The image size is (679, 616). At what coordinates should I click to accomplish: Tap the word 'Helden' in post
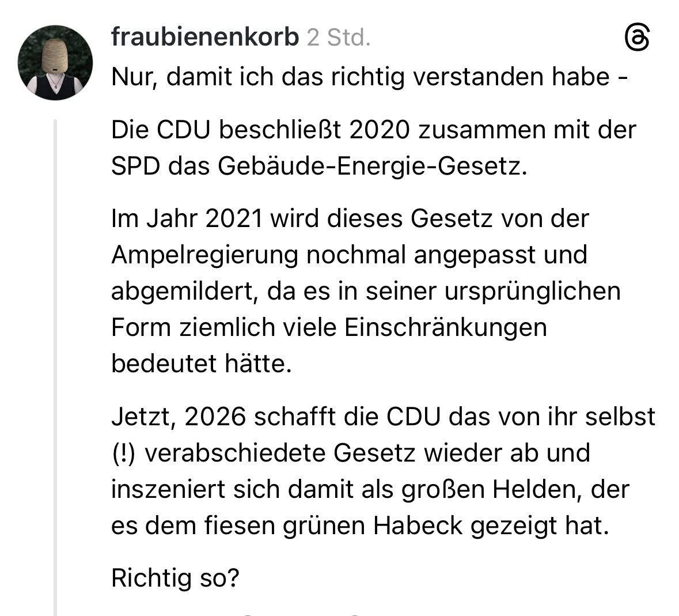544,489
